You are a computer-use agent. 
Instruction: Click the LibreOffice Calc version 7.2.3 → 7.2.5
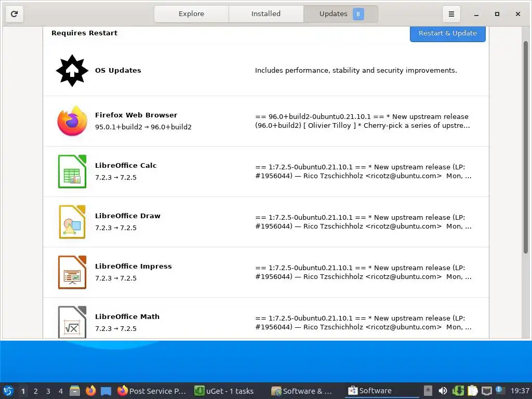coord(116,178)
